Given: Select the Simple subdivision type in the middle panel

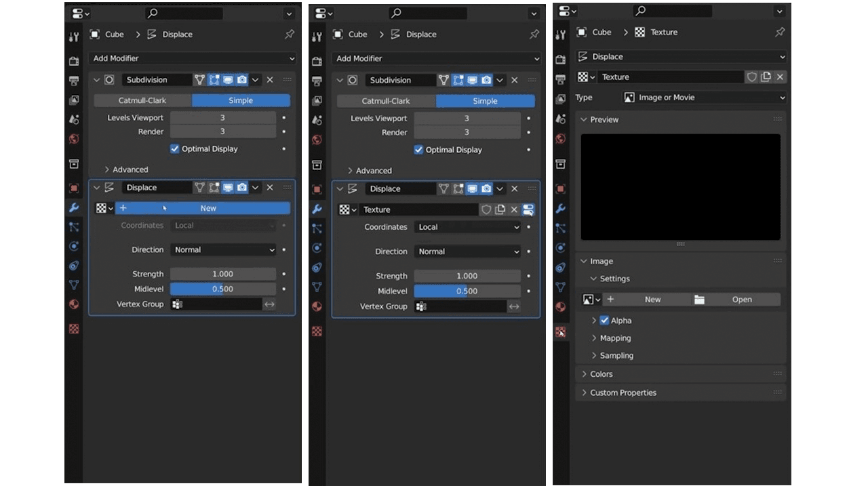Looking at the screenshot, I should 485,101.
